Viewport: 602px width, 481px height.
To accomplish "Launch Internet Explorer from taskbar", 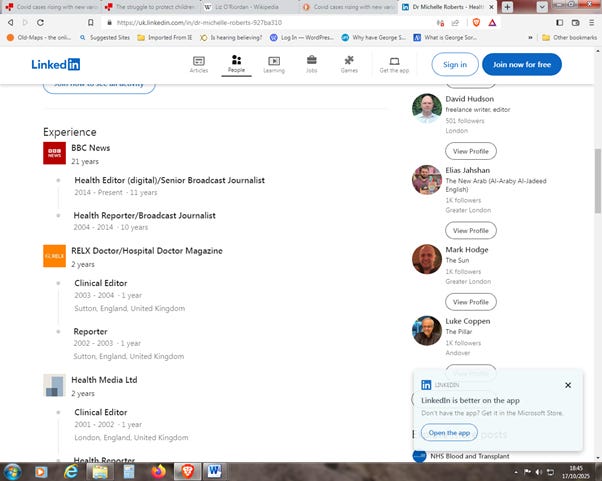I will (x=71, y=471).
